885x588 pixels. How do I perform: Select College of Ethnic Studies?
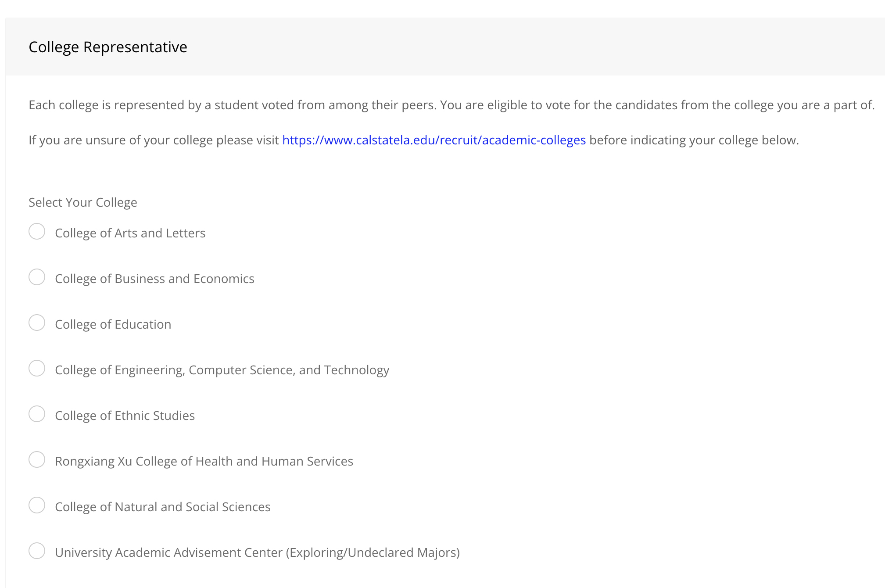click(37, 414)
